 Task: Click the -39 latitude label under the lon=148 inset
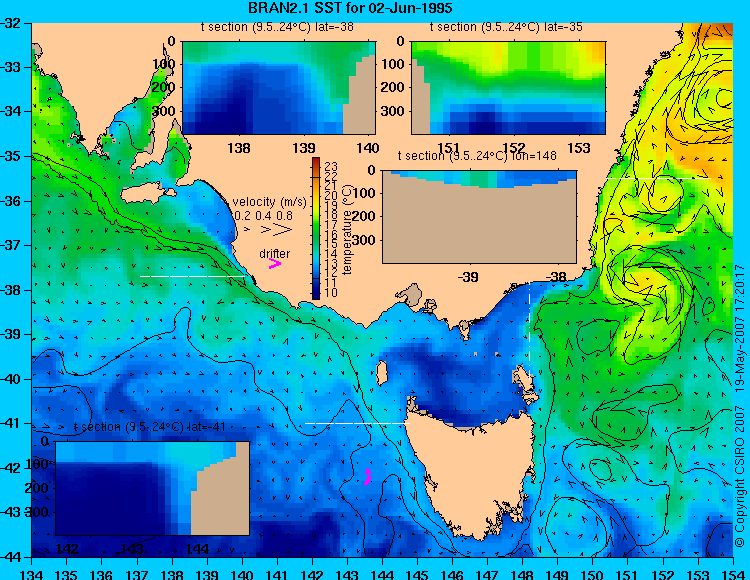[x=467, y=277]
